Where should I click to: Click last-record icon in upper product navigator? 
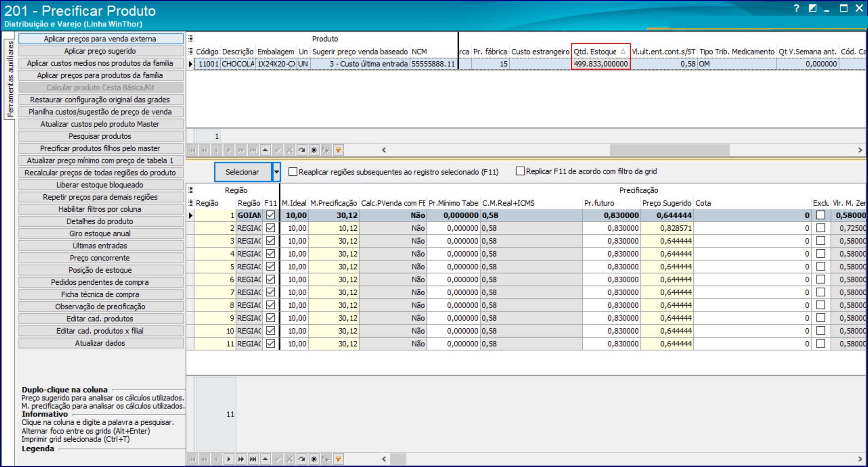click(x=253, y=150)
